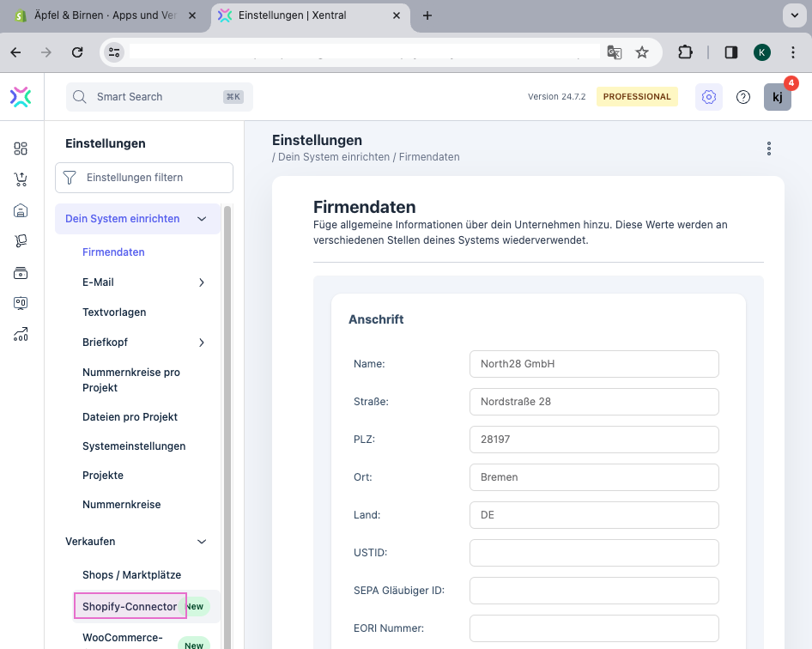
Task: Click the Einstellungen filtern field
Action: [x=144, y=178]
